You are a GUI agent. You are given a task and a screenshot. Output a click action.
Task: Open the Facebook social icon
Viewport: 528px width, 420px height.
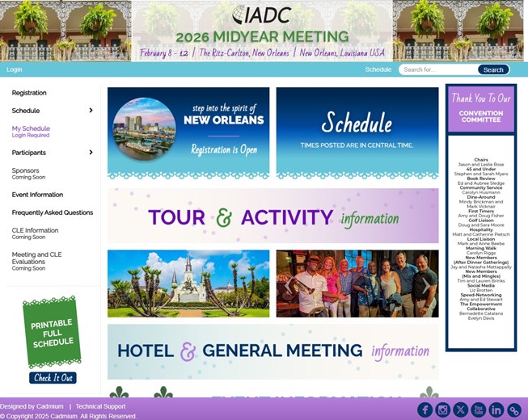coord(425,410)
